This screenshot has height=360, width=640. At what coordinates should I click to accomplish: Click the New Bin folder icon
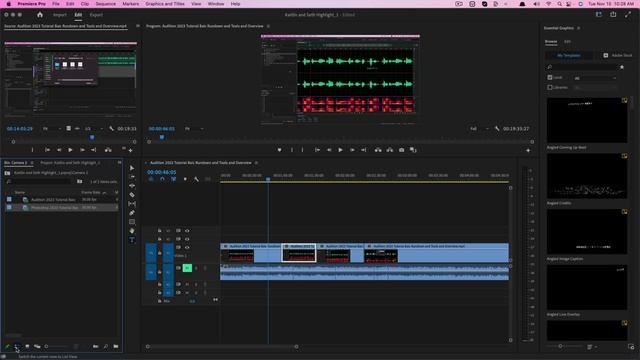pyautogui.click(x=116, y=347)
